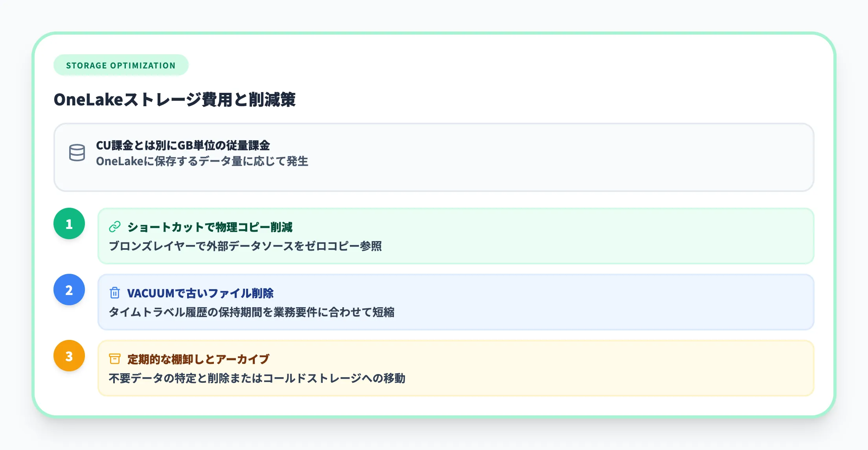Collapse the 定期的な棚卸しとアーカイブ section
Image resolution: width=868 pixels, height=450 pixels.
(x=198, y=359)
